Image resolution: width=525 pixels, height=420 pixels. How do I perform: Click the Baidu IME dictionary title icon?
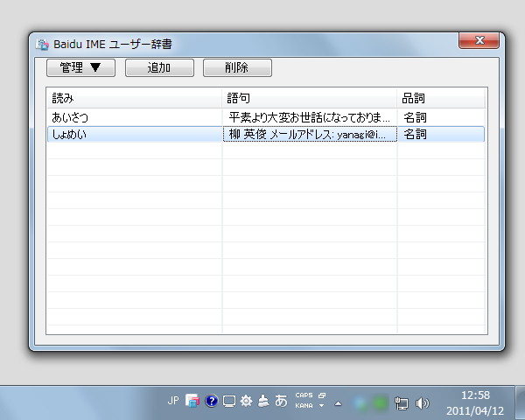pyautogui.click(x=42, y=45)
